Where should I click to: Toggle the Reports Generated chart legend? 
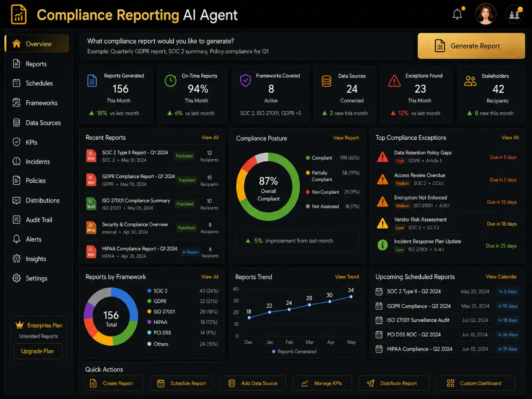[x=293, y=352]
